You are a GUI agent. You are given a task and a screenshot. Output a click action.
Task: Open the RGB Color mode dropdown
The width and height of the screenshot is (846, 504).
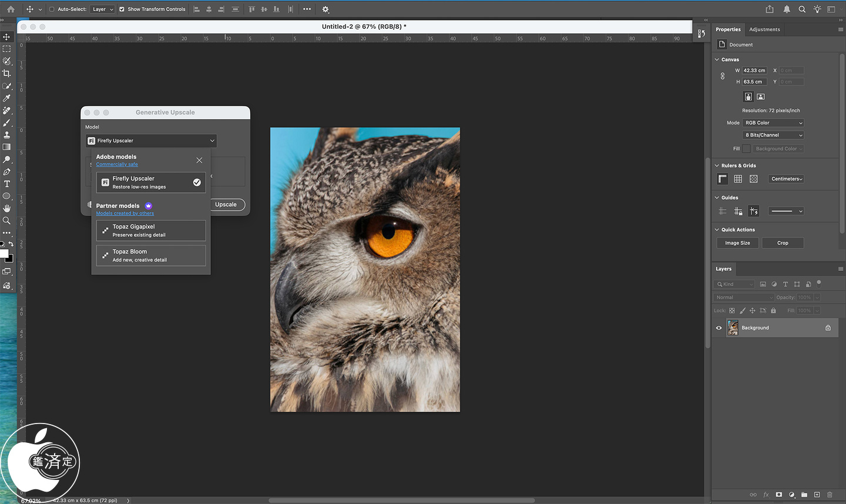tap(773, 123)
